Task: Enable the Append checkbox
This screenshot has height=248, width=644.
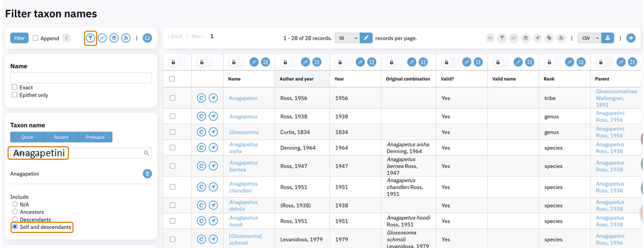Action: (x=36, y=38)
